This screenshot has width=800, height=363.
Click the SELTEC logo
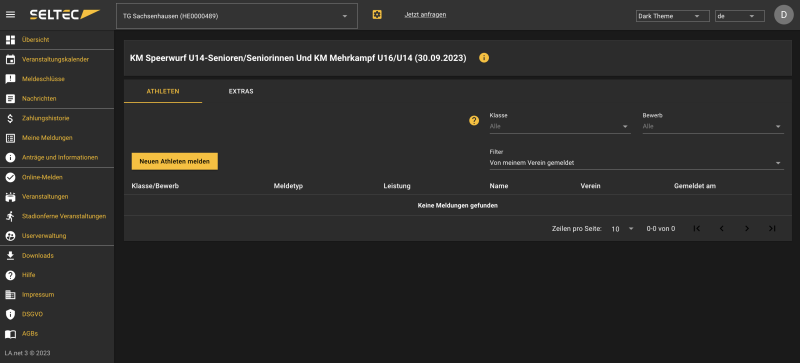tap(64, 15)
